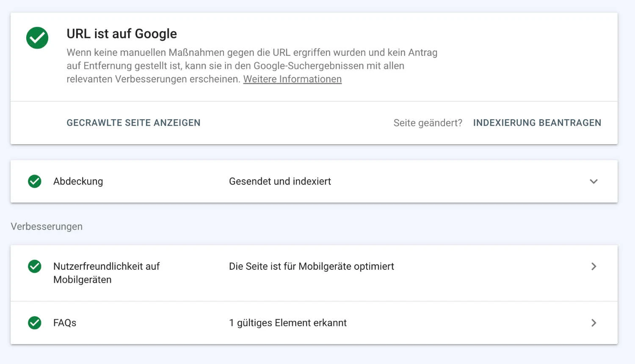Screen dimensions: 635x364
Task: Click GECRAWLTE SEITE ANZEIGEN
Action: [x=133, y=123]
